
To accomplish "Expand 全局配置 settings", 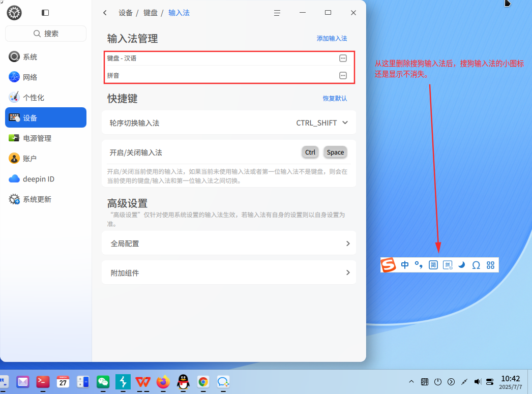I will point(229,244).
